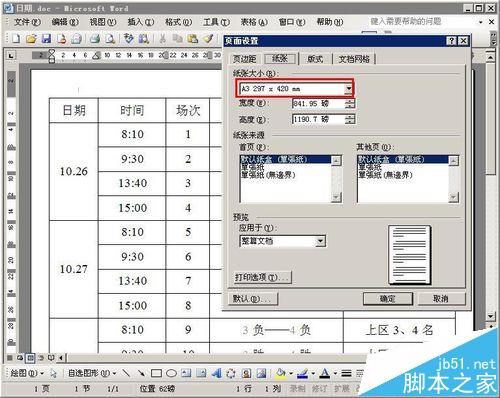
Task: Insert a horizontal text box
Action: point(186,373)
